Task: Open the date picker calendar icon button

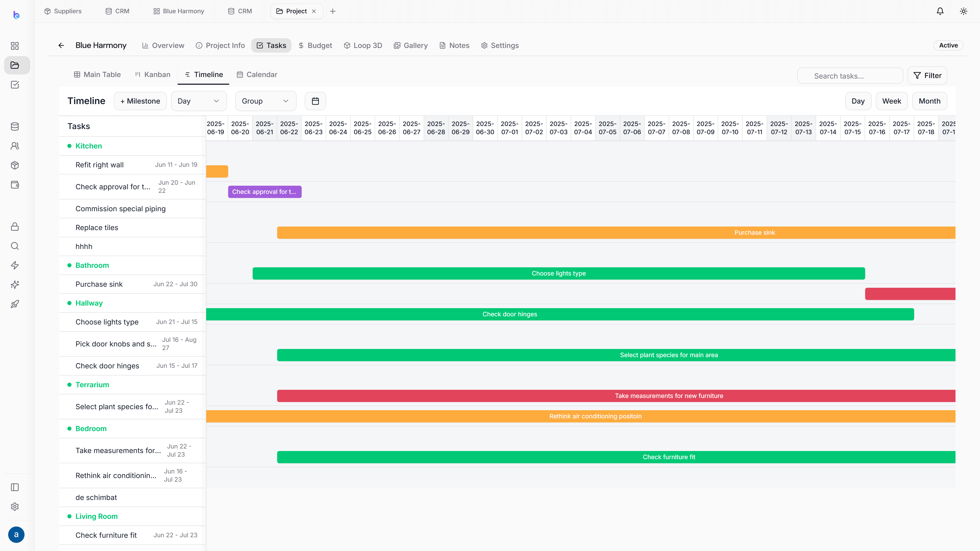Action: click(315, 101)
